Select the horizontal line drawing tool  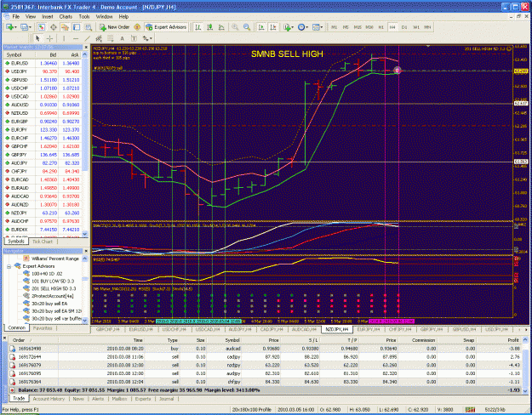coord(76,38)
